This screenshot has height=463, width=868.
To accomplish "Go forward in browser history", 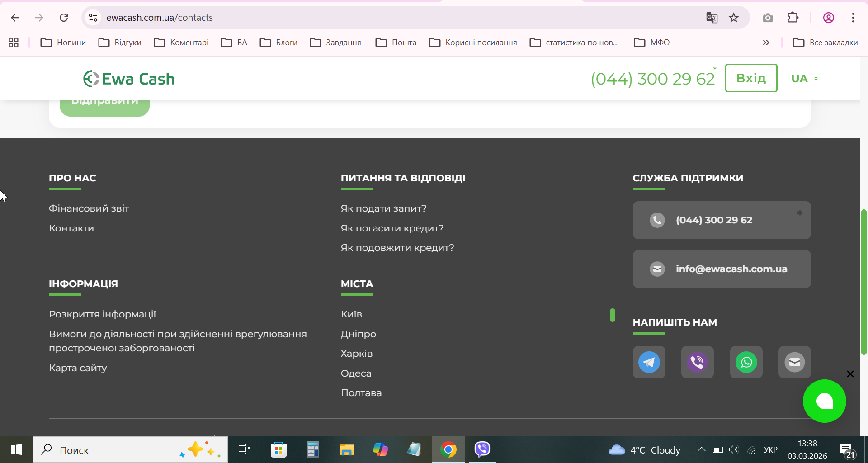I will 39,18.
